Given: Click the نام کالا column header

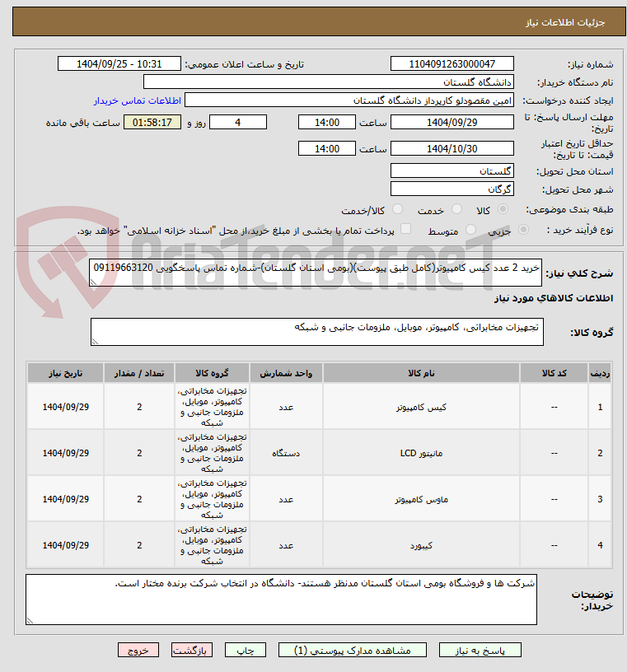Looking at the screenshot, I should [x=421, y=373].
